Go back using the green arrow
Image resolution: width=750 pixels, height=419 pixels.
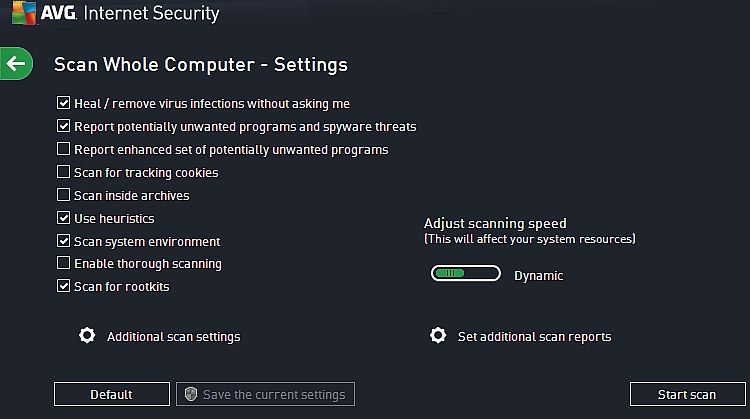tap(16, 64)
